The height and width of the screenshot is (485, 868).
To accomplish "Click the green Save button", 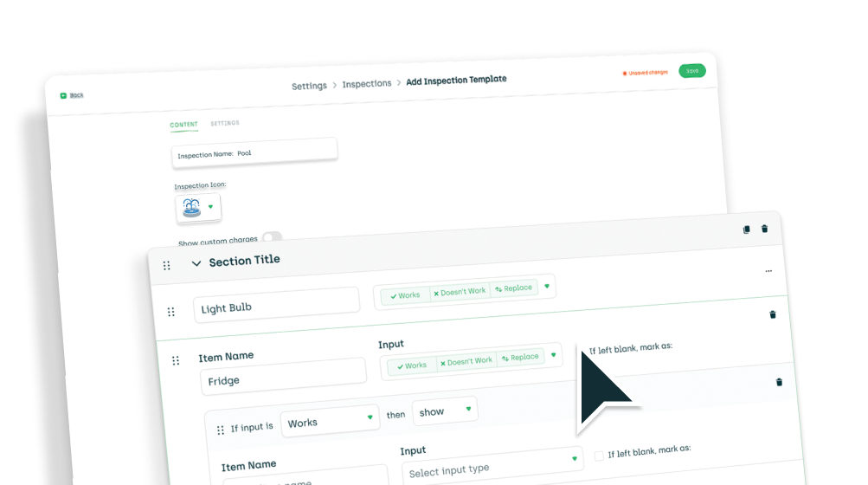I will click(x=691, y=71).
